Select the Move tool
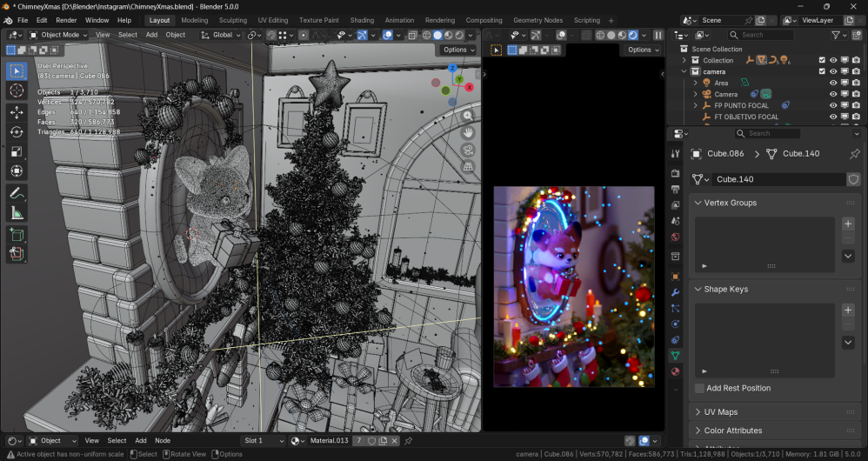Screen dimensions: 868x461 [x=17, y=112]
